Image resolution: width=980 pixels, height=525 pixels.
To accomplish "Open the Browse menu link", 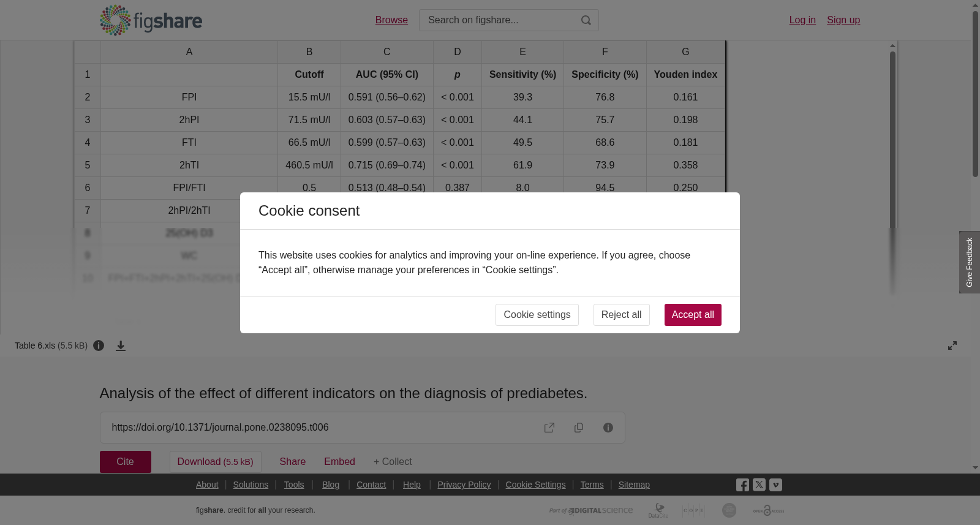I will pyautogui.click(x=391, y=20).
